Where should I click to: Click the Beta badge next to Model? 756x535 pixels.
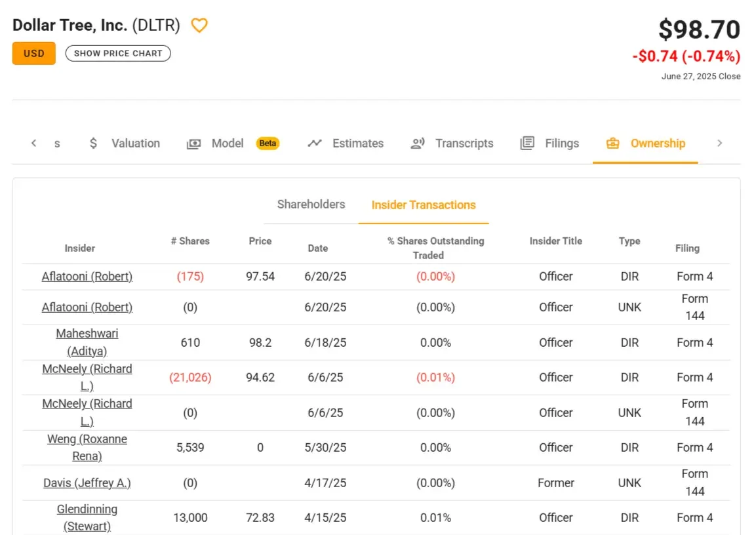[268, 143]
